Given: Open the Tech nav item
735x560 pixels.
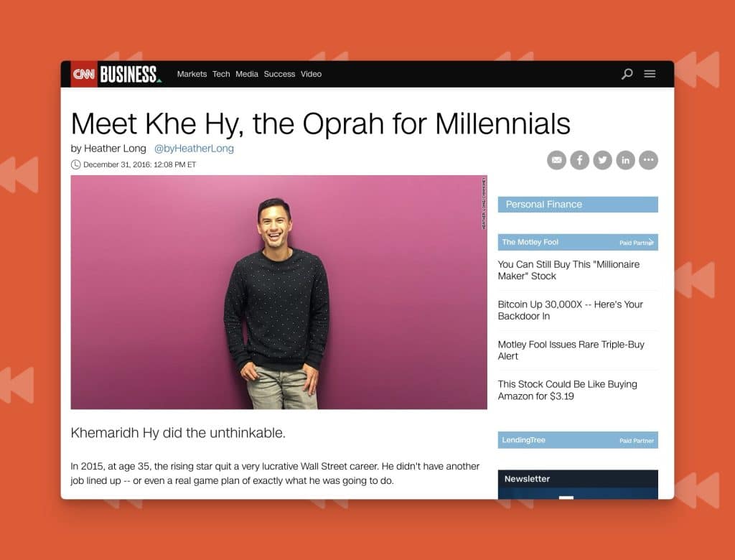Looking at the screenshot, I should coord(221,74).
